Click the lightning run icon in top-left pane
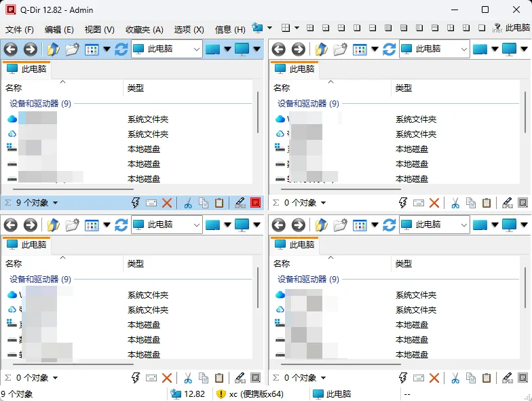532x401 pixels. [x=136, y=203]
